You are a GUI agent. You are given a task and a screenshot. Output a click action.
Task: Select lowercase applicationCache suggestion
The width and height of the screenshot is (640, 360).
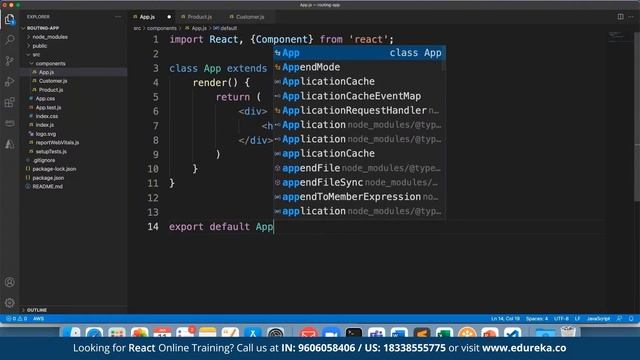pos(359,153)
